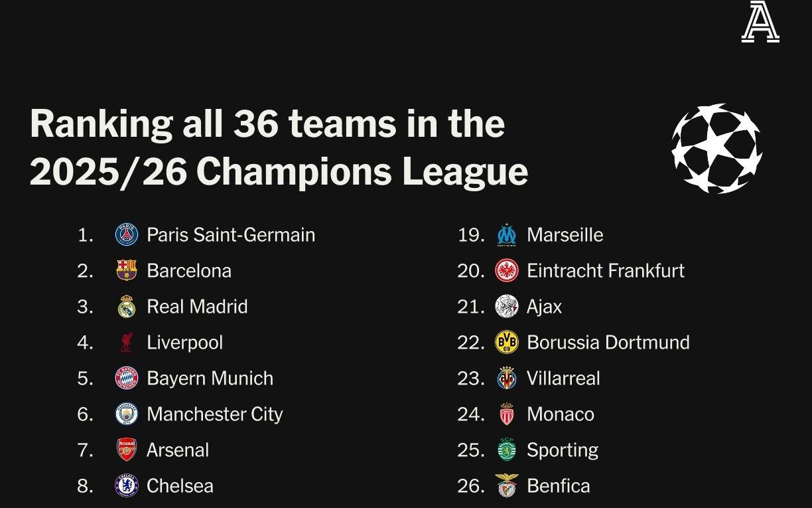
Task: Click the ranking headline title
Action: [x=279, y=147]
